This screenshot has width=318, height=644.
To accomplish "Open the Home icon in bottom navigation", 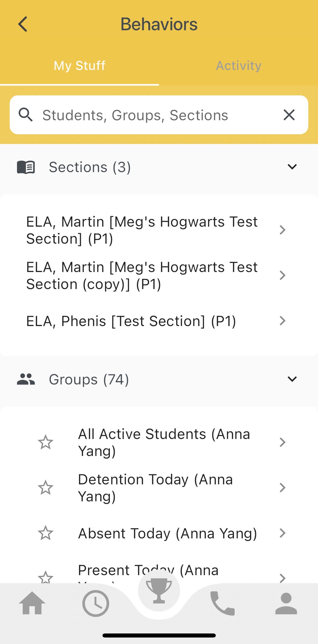I will coord(32,603).
